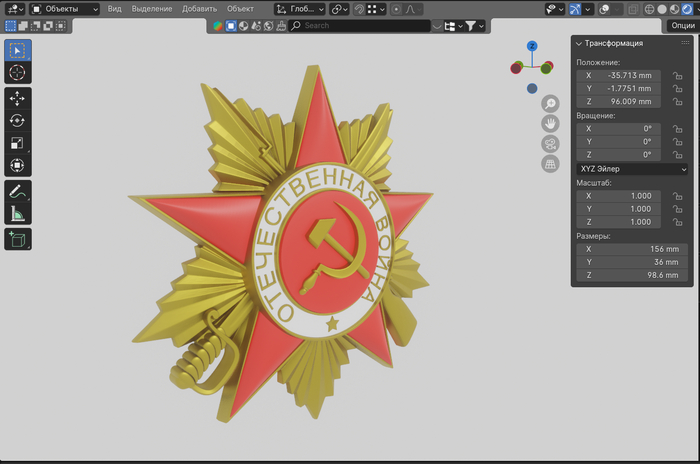Lock the Масштаб X value

click(x=678, y=196)
